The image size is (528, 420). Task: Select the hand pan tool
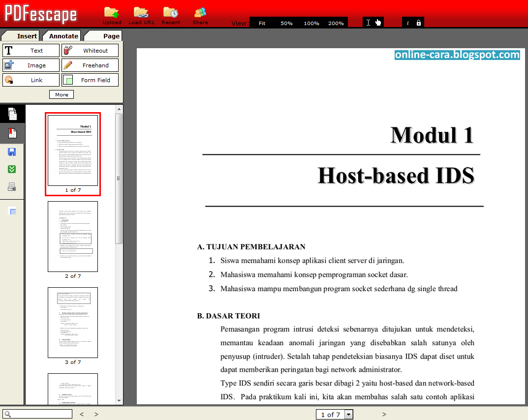[378, 23]
